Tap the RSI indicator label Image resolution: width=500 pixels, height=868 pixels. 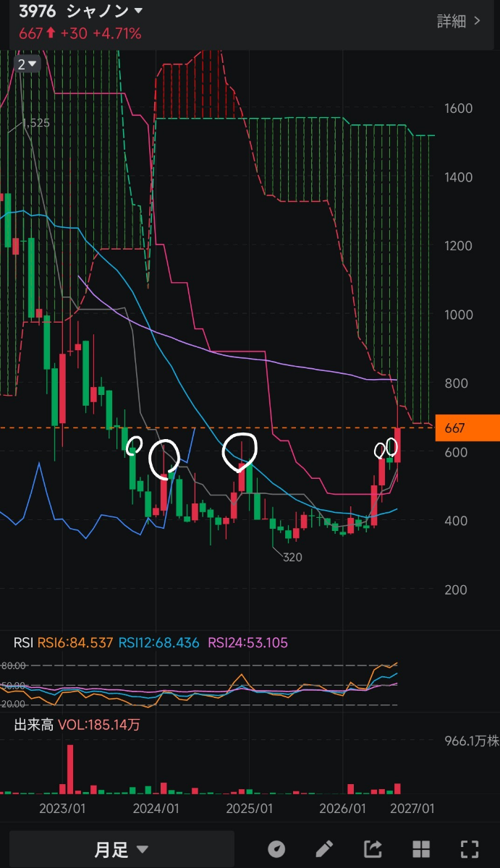23,642
